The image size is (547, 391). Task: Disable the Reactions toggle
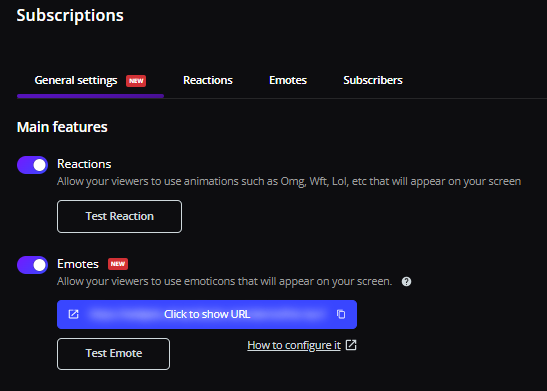(x=32, y=165)
